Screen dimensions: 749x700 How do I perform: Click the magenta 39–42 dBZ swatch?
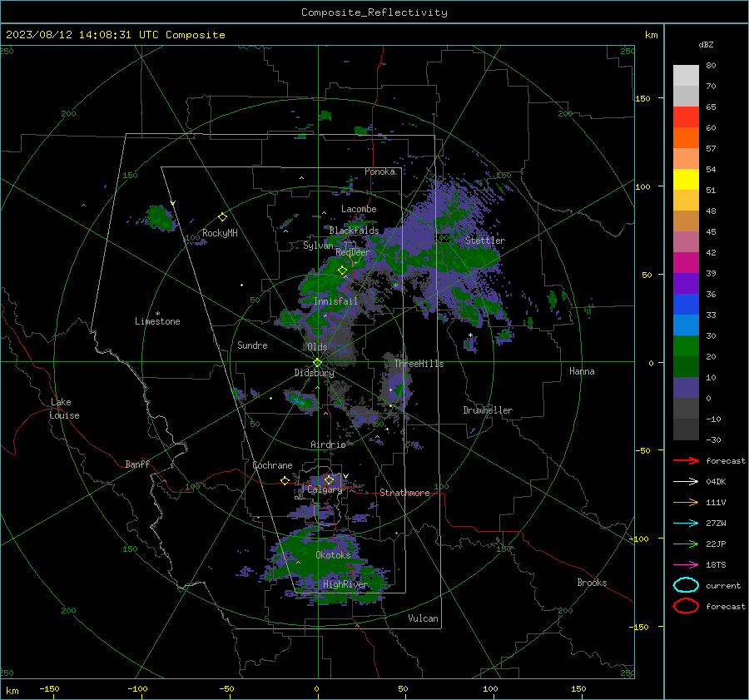[x=686, y=263]
